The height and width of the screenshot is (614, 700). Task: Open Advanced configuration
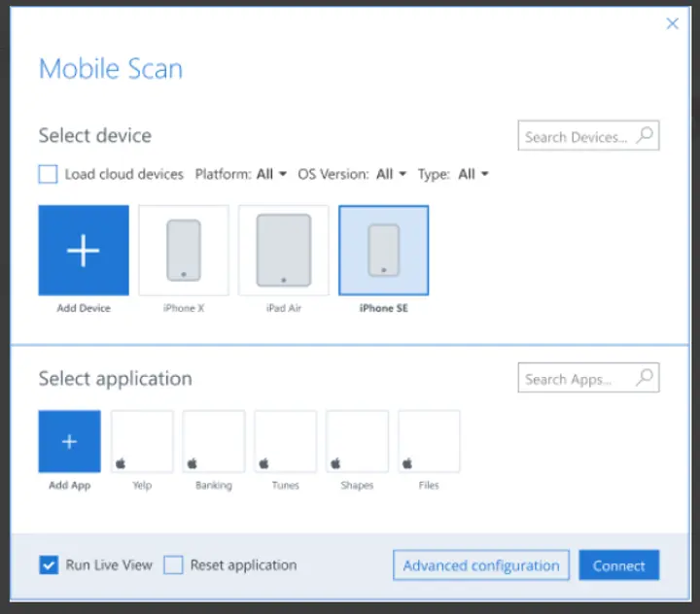481,565
